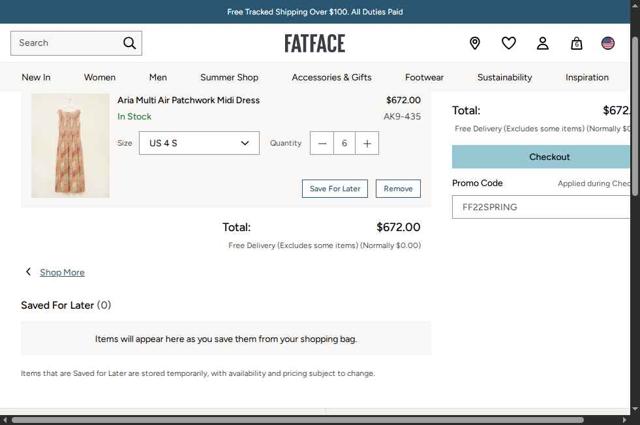Open the Aria Multi Air Patchwork Midi Dress title
Viewport: 640px width, 425px height.
click(x=188, y=100)
